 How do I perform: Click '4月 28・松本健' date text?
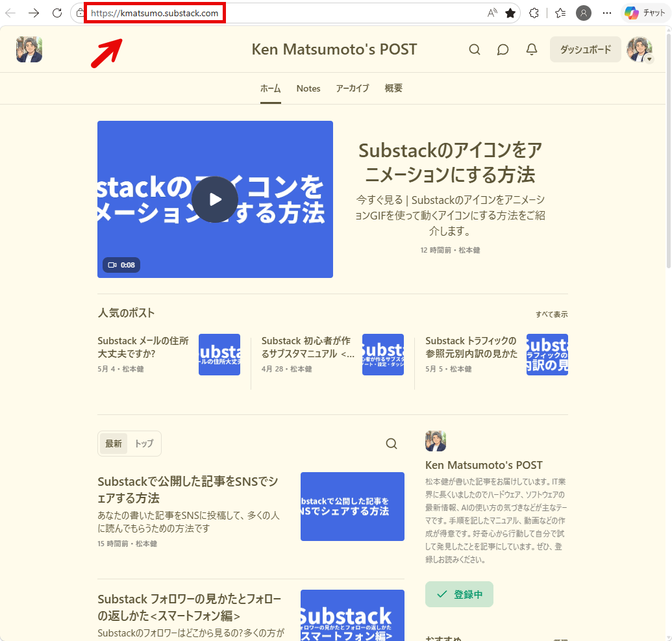287,369
